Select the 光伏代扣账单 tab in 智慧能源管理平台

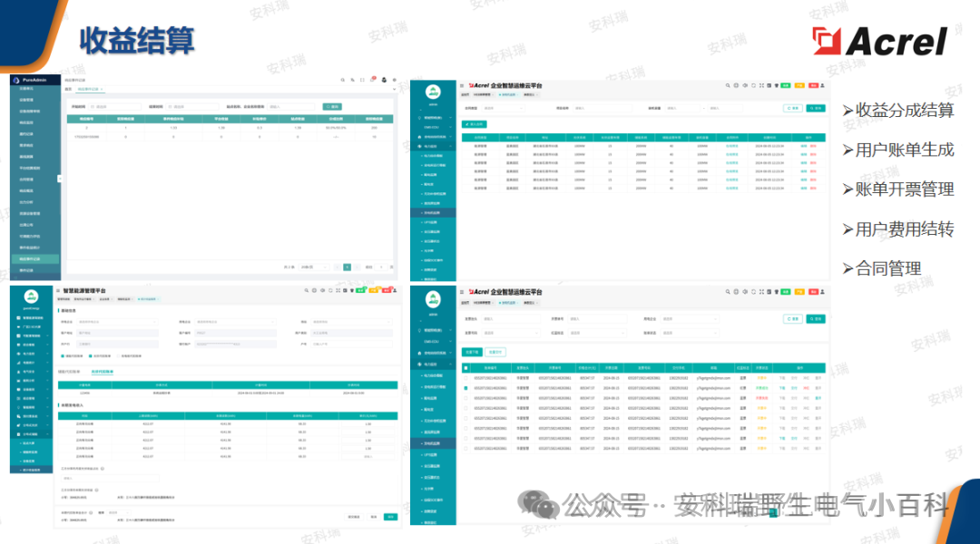(102, 372)
